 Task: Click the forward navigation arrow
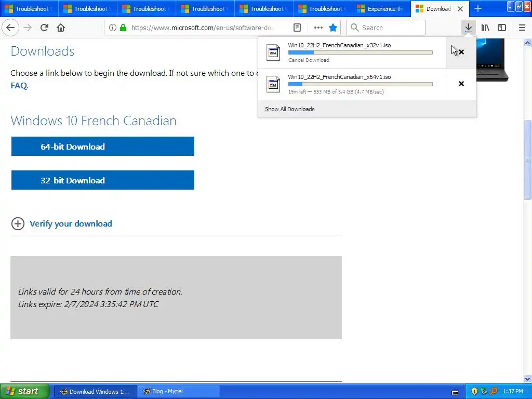click(x=28, y=28)
